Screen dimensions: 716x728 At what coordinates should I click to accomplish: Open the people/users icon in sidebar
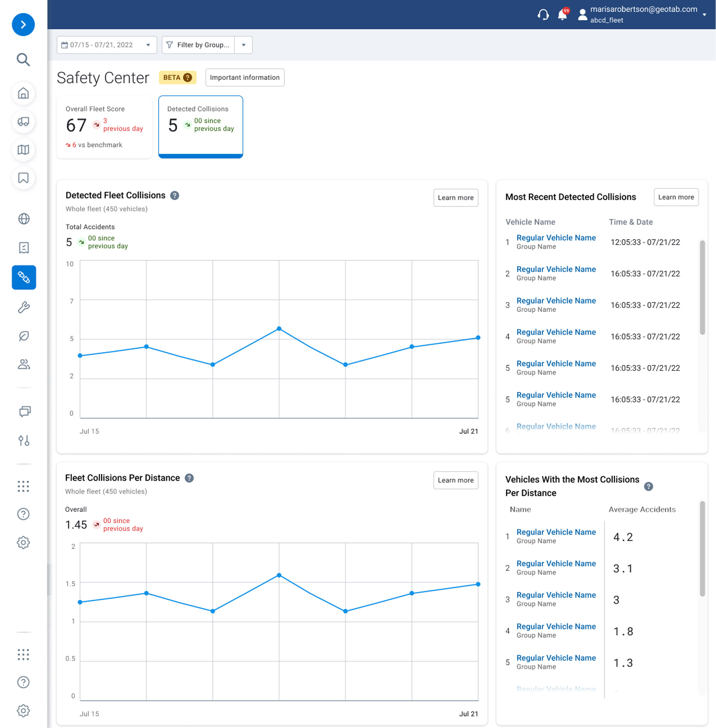point(24,364)
